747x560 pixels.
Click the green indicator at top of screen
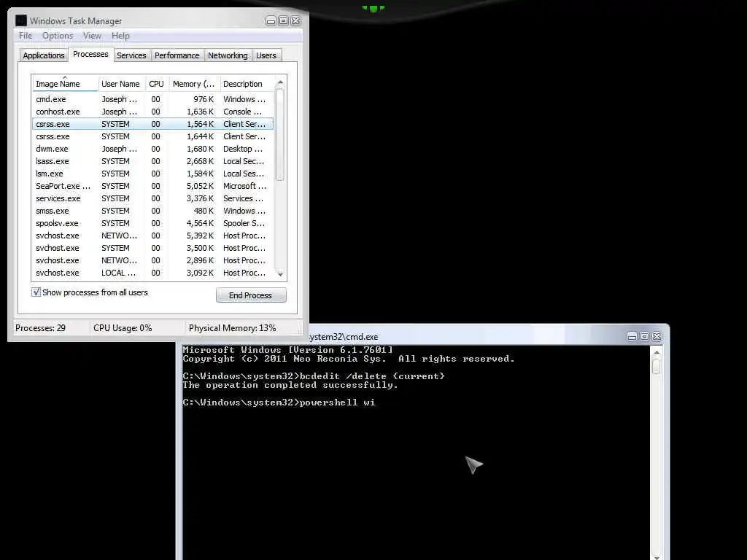click(x=373, y=8)
